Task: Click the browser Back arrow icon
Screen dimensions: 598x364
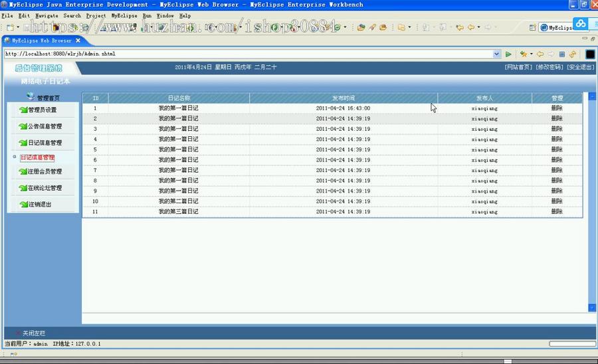Action: pyautogui.click(x=540, y=54)
